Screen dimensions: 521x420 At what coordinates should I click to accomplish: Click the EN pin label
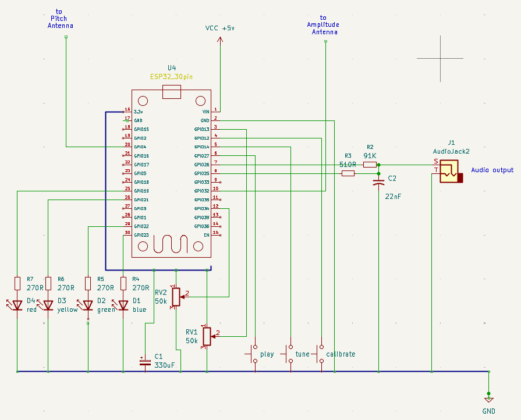point(207,235)
